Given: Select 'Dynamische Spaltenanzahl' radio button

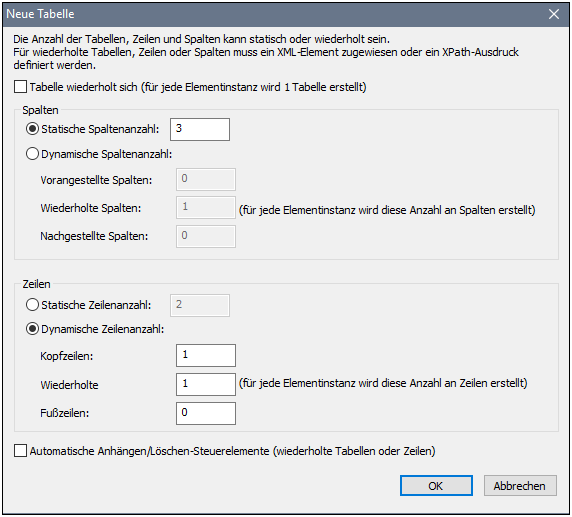Looking at the screenshot, I should [32, 154].
